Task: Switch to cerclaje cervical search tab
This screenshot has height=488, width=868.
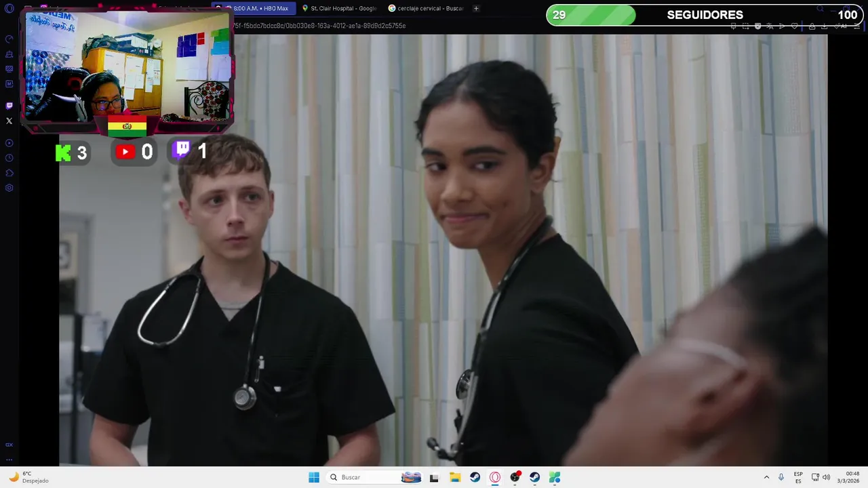Action: (425, 8)
